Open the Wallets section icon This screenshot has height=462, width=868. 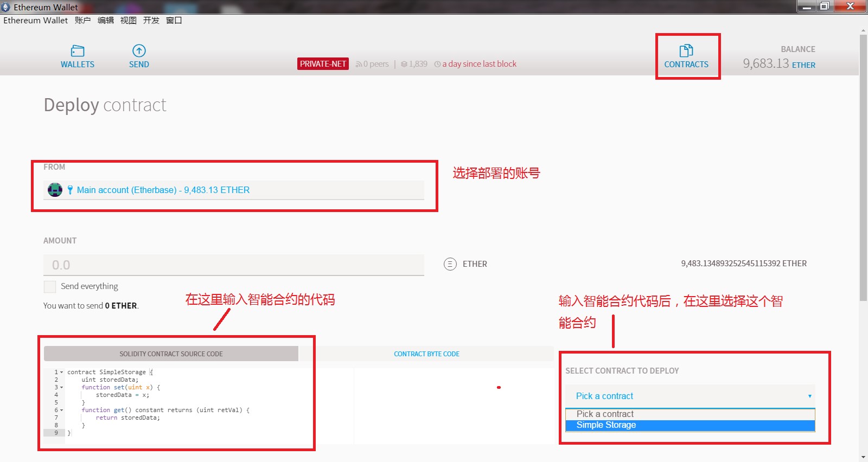point(78,51)
